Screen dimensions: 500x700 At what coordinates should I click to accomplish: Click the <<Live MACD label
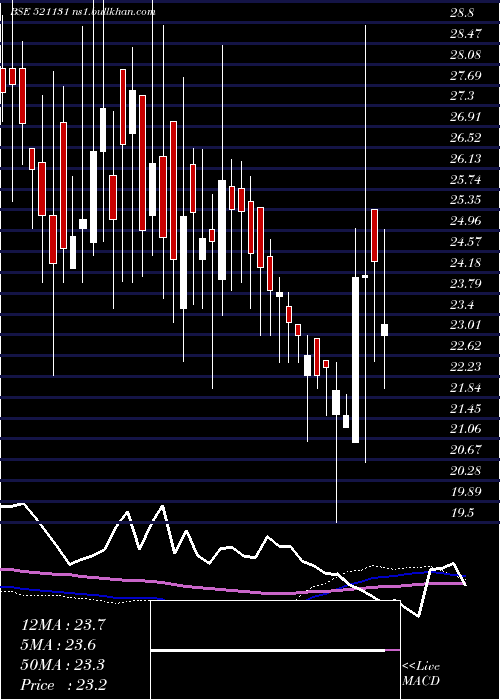pyautogui.click(x=421, y=673)
